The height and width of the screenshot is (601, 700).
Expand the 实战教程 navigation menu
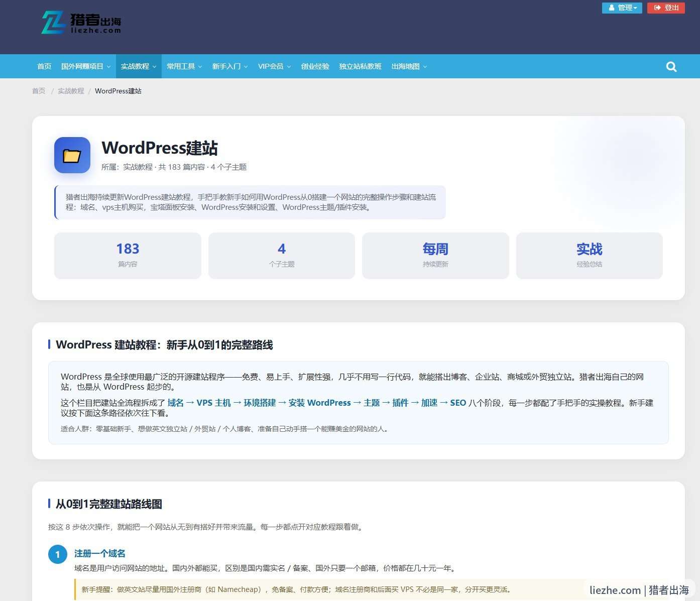coord(139,66)
